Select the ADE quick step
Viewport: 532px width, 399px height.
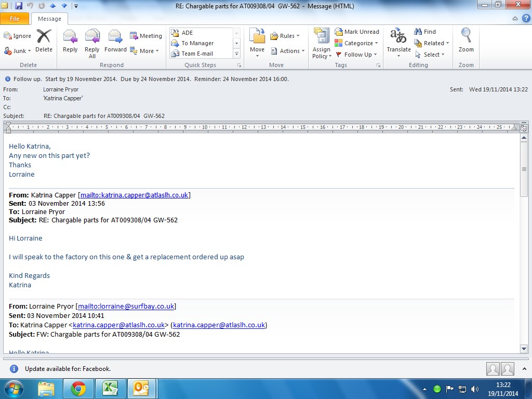click(x=202, y=33)
